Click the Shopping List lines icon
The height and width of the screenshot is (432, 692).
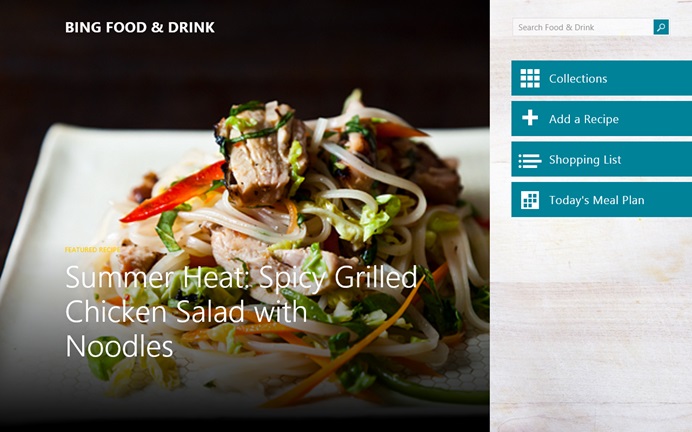coord(530,160)
